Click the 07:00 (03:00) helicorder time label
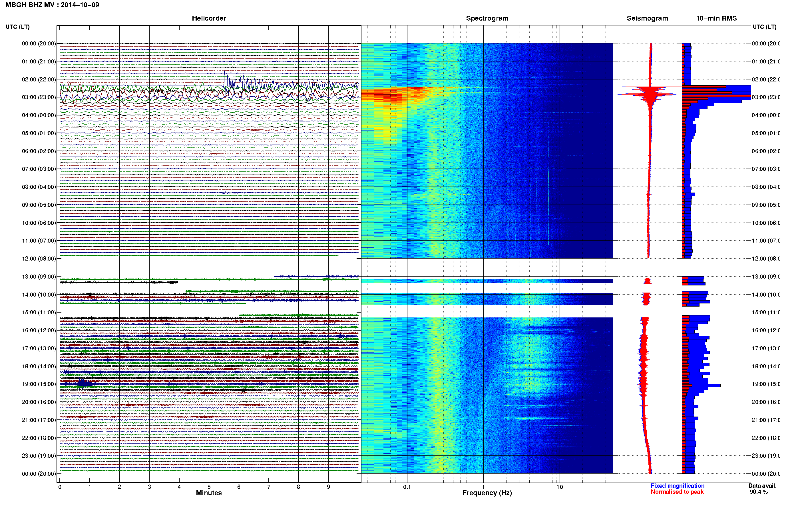This screenshot has width=812, height=508. (x=39, y=169)
